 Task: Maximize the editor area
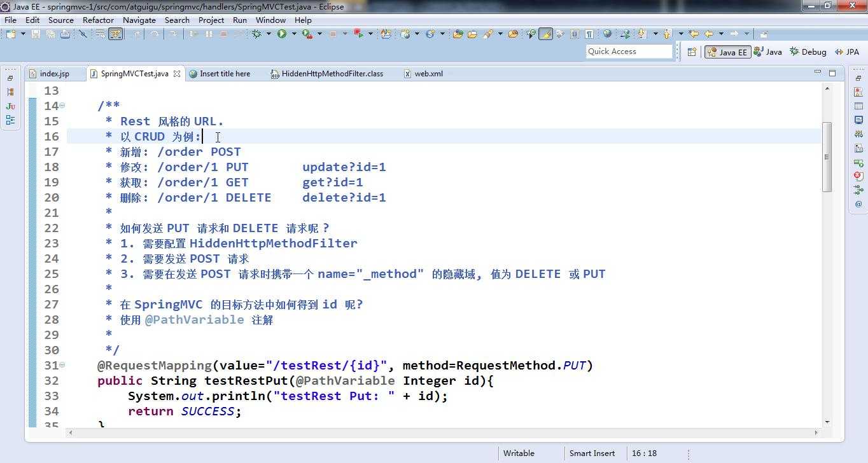tap(832, 73)
